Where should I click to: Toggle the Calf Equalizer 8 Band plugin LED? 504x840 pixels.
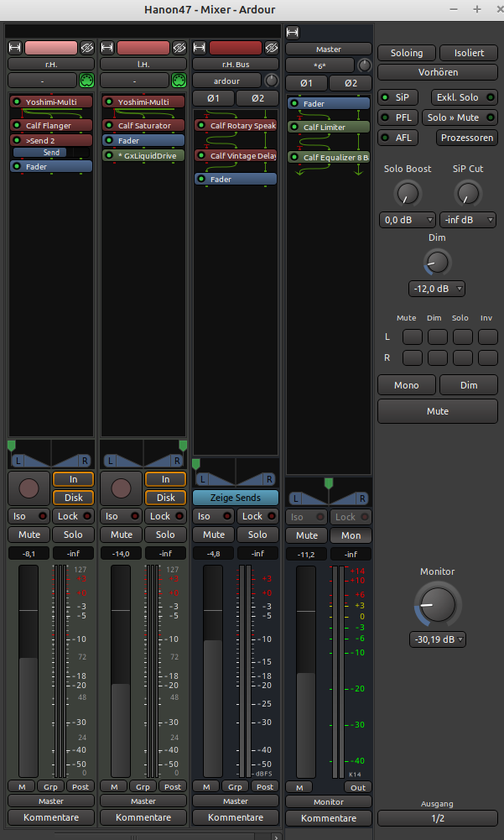[294, 158]
